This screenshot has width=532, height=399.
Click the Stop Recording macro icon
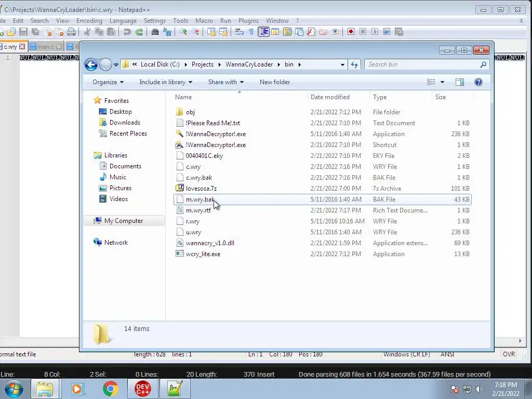tap(363, 32)
